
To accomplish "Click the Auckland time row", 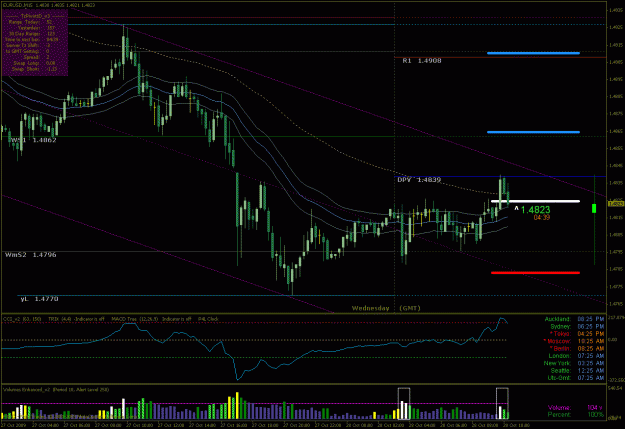I will click(x=574, y=319).
